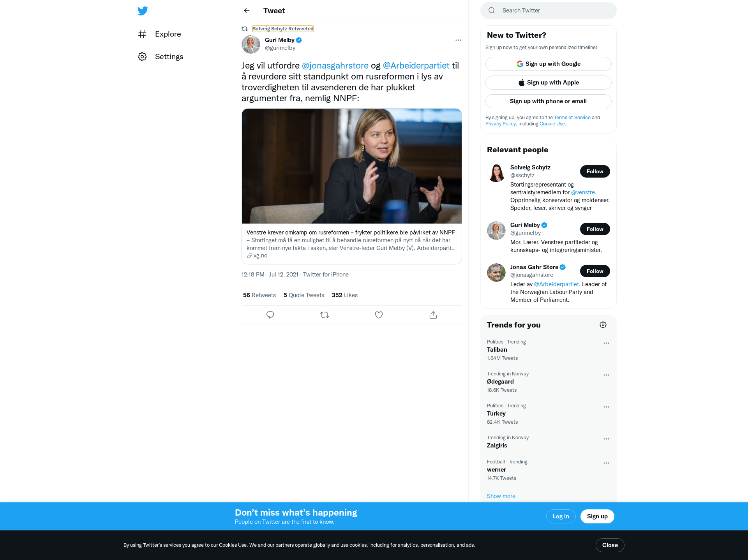Go back using the arrow icon
This screenshot has height=560, width=748.
click(x=247, y=11)
